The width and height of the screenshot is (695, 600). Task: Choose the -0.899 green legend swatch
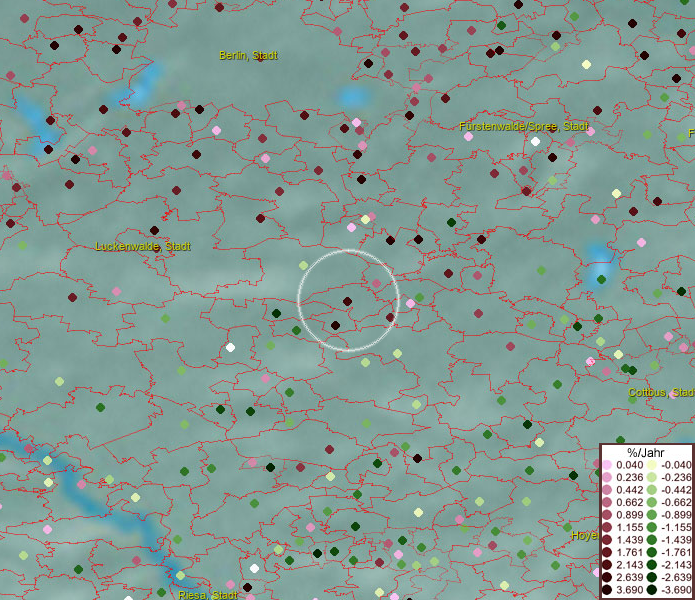point(652,515)
